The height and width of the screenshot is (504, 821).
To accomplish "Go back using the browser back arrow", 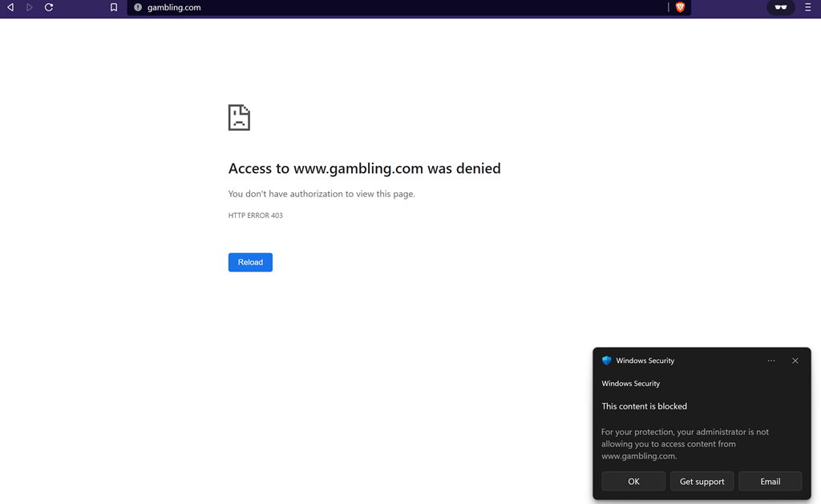I will tap(10, 7).
